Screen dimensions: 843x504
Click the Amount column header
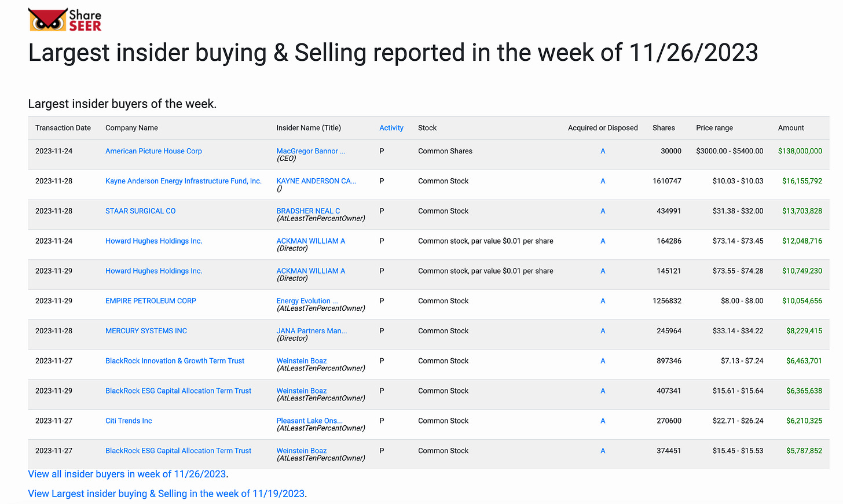[x=791, y=128]
